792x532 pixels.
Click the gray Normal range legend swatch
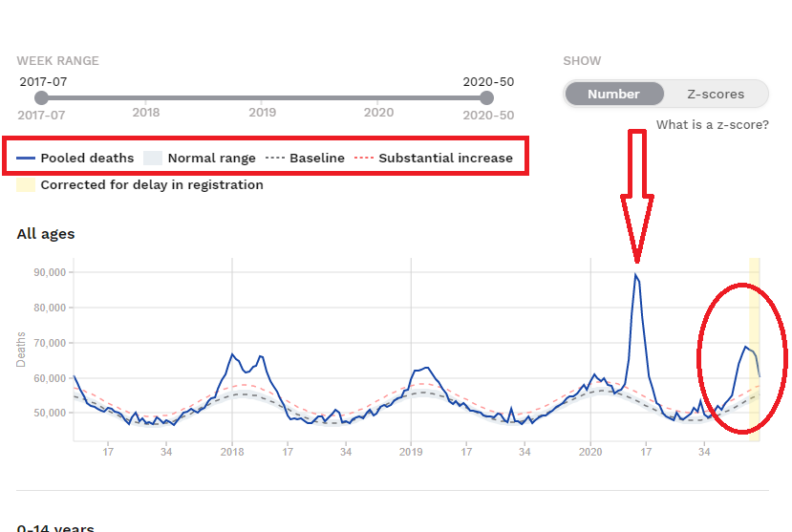(153, 158)
